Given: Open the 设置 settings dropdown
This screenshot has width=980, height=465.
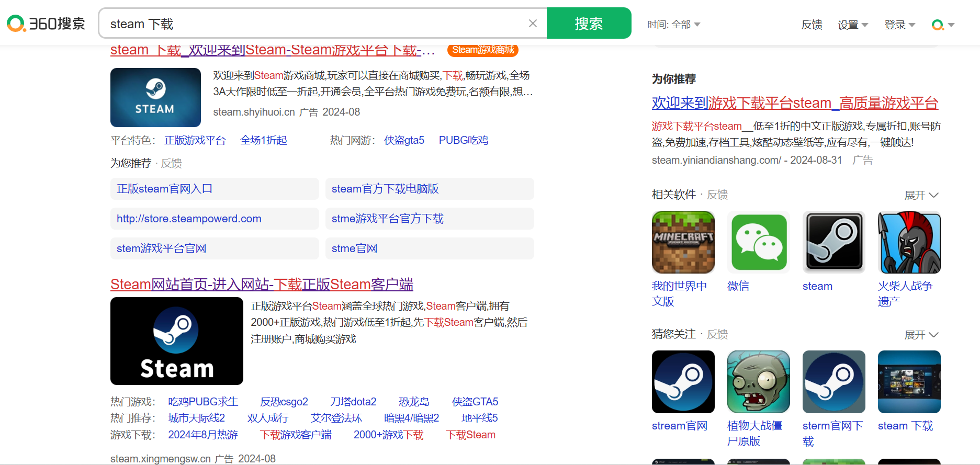Looking at the screenshot, I should click(x=852, y=25).
